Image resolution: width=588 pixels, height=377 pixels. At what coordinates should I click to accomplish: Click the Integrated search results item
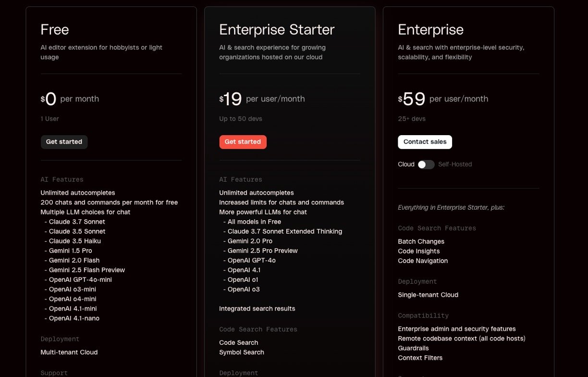[257, 309]
